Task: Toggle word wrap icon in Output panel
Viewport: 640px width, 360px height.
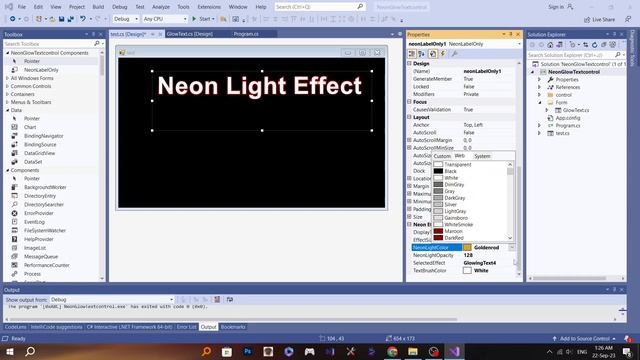Action: tap(230, 300)
